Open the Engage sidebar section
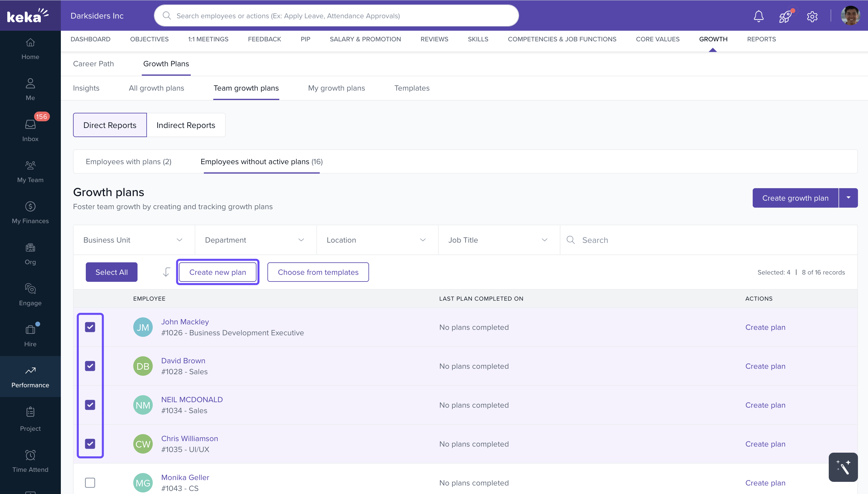The width and height of the screenshot is (868, 494). pos(30,295)
